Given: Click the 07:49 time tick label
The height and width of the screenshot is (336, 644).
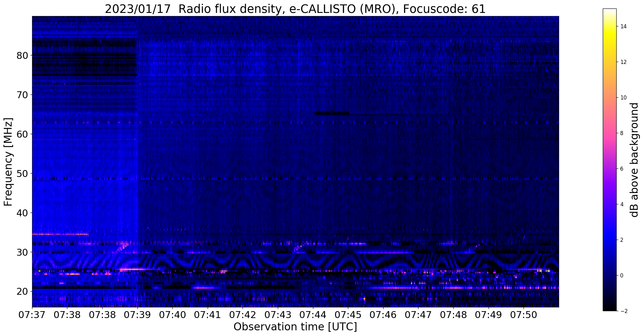Looking at the screenshot, I should pyautogui.click(x=489, y=315).
